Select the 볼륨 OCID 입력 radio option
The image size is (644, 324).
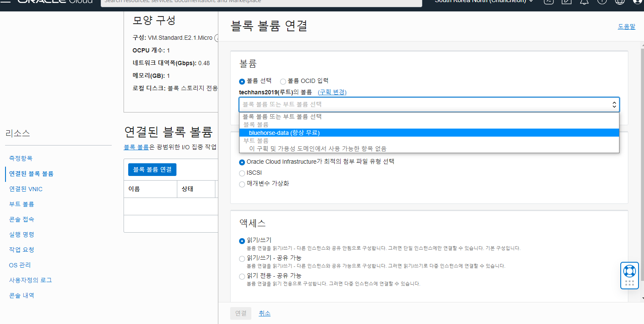[x=283, y=81]
